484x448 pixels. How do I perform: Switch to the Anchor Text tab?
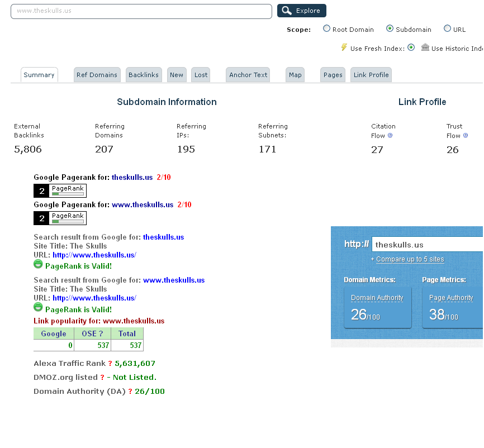[248, 75]
